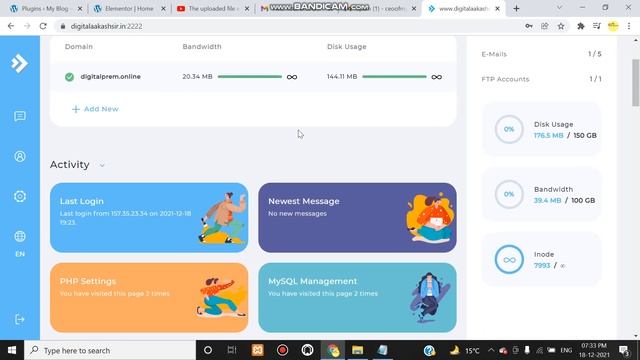Click the domain disk usage progress bar
The image size is (640, 360).
click(x=394, y=77)
